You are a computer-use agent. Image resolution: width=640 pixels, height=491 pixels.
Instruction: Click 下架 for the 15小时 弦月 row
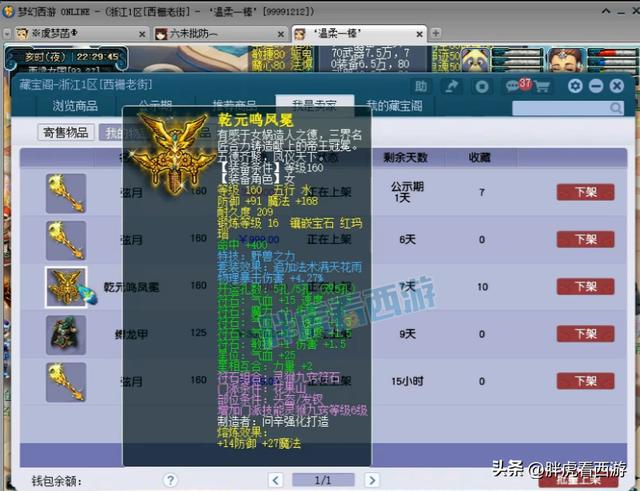(x=585, y=381)
